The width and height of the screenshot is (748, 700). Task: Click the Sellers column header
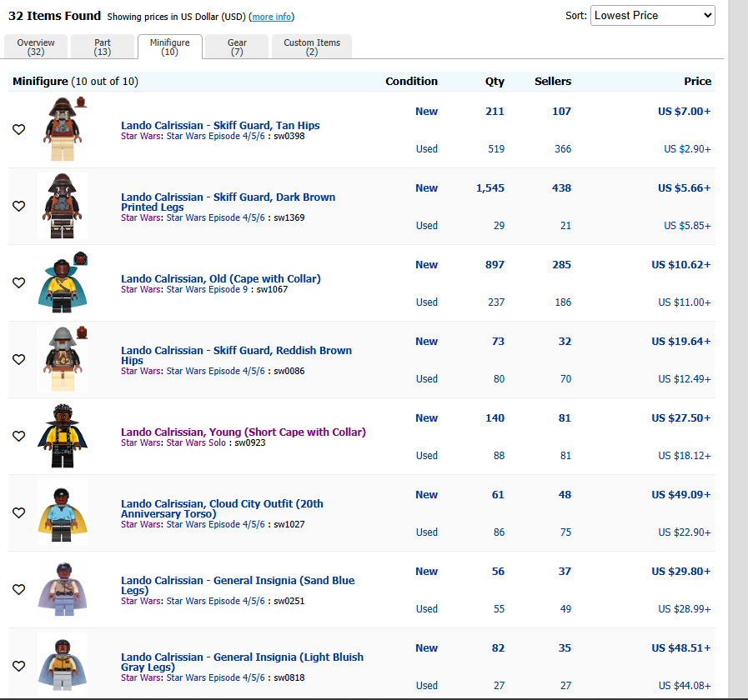pos(552,81)
